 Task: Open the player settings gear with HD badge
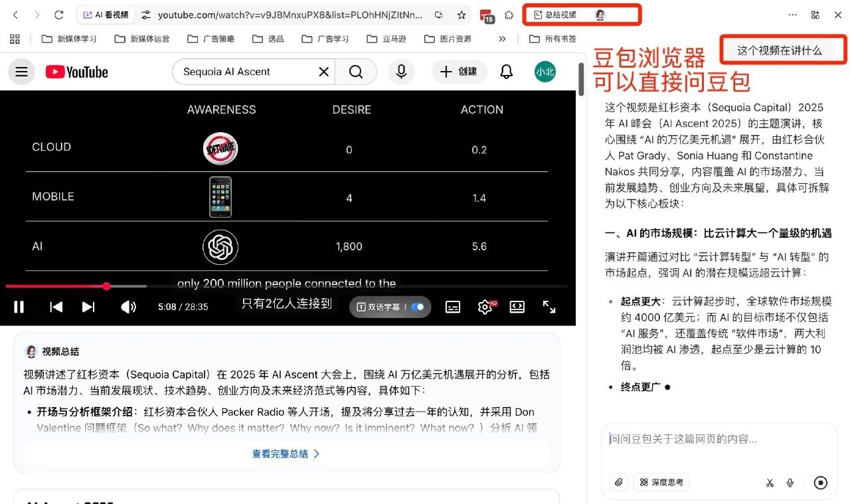pyautogui.click(x=485, y=307)
